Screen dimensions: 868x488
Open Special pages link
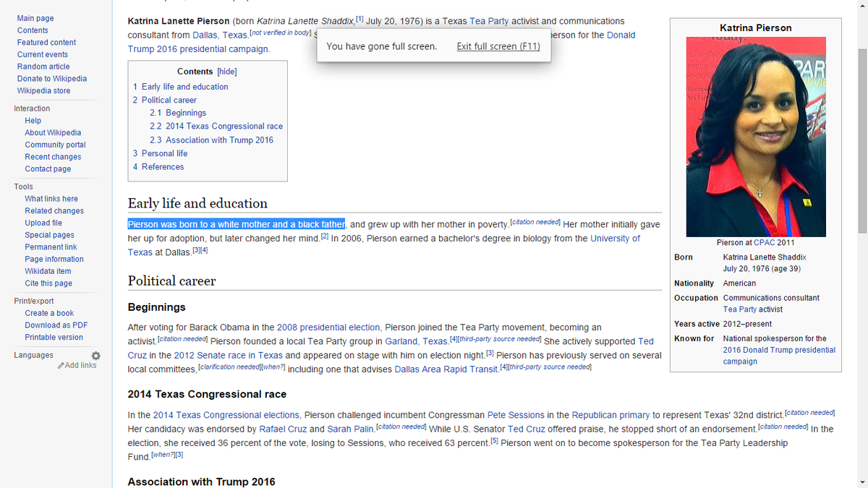click(x=48, y=235)
